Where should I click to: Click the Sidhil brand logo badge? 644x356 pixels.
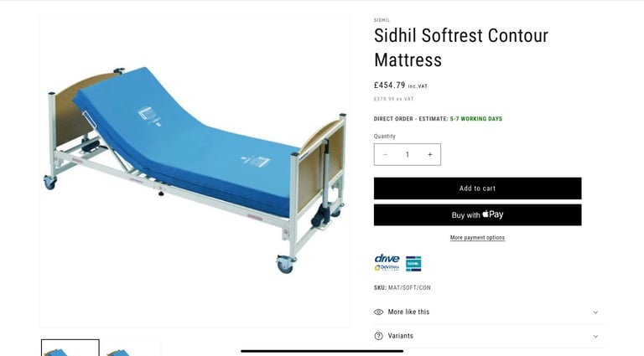point(413,264)
